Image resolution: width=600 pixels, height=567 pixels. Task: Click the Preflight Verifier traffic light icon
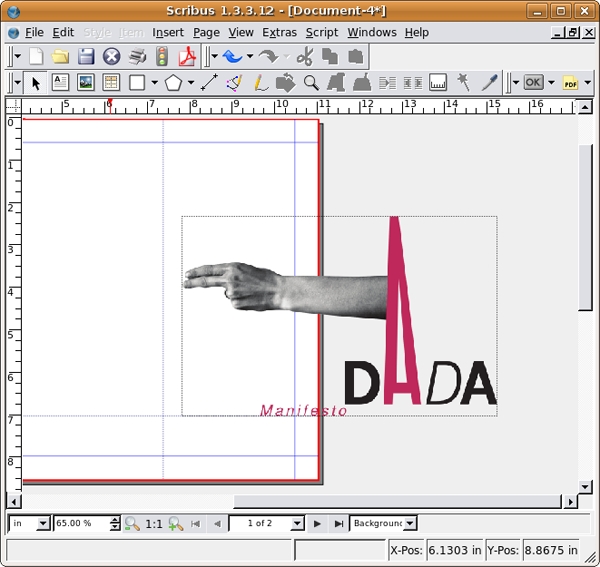(162, 57)
